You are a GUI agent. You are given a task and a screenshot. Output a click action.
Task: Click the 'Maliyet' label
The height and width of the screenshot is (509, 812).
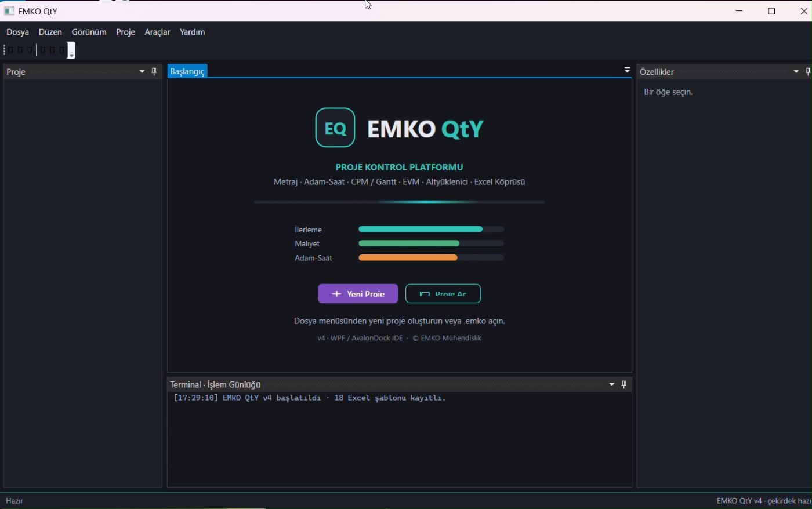[x=307, y=243]
